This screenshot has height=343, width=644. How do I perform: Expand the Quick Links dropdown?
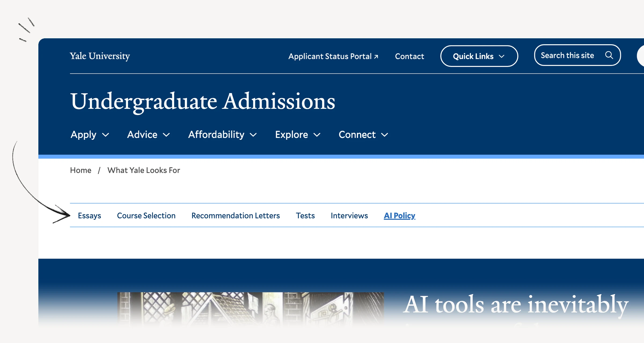pyautogui.click(x=479, y=56)
